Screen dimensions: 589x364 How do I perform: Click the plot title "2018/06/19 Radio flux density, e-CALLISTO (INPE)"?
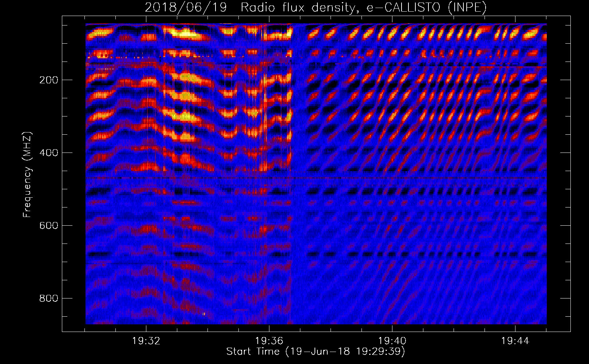[316, 7]
